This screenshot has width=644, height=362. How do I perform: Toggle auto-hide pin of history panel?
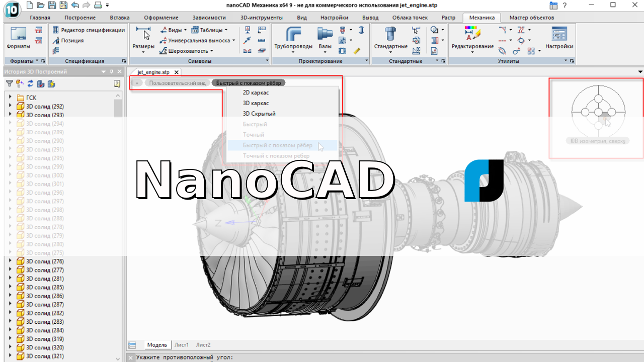tap(111, 71)
